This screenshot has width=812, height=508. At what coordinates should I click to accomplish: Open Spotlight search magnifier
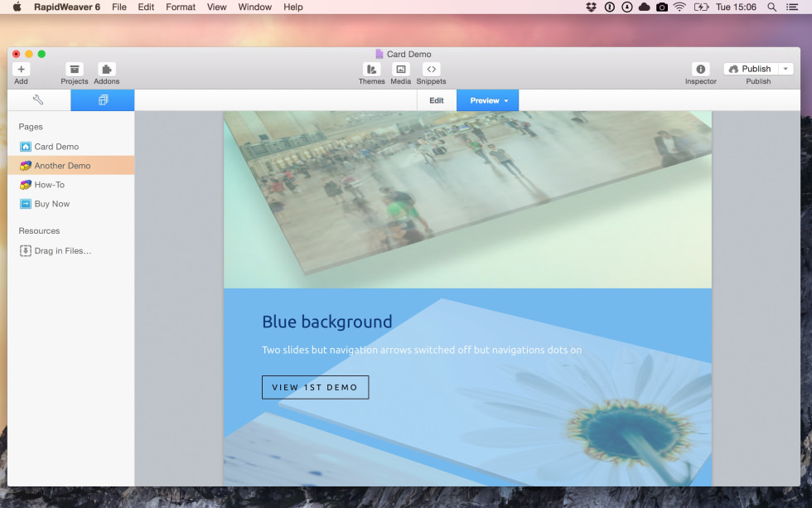(x=771, y=7)
